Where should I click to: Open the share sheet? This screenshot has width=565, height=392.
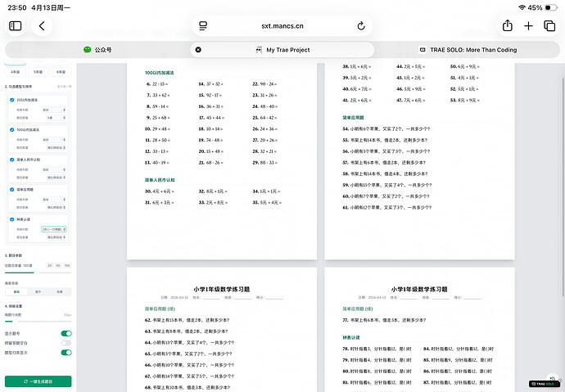[508, 25]
